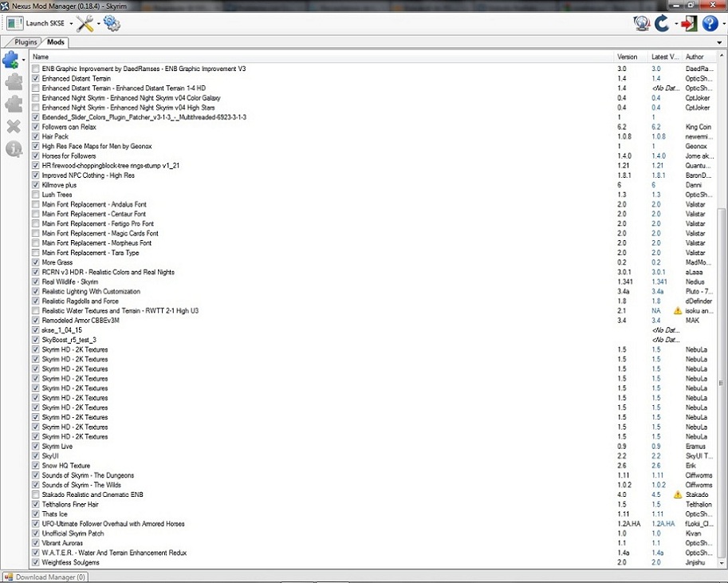The width and height of the screenshot is (728, 583).
Task: Open the settings gears icon
Action: [x=112, y=23]
